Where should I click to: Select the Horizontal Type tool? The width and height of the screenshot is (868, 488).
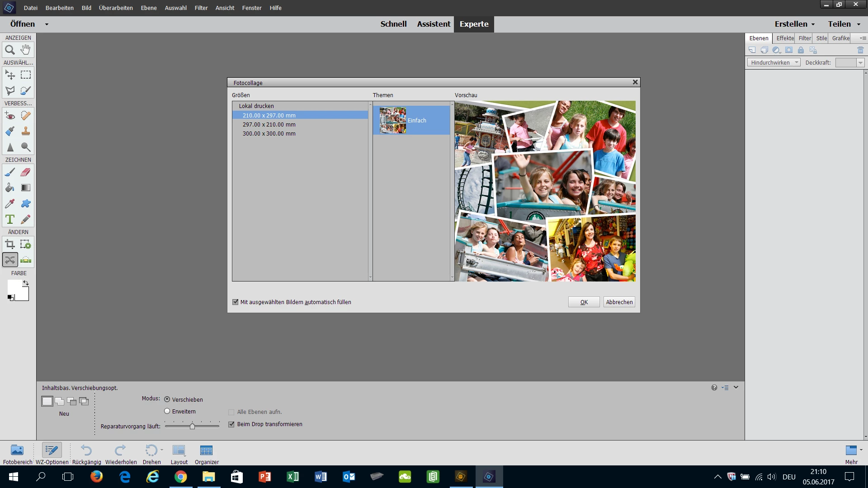10,220
